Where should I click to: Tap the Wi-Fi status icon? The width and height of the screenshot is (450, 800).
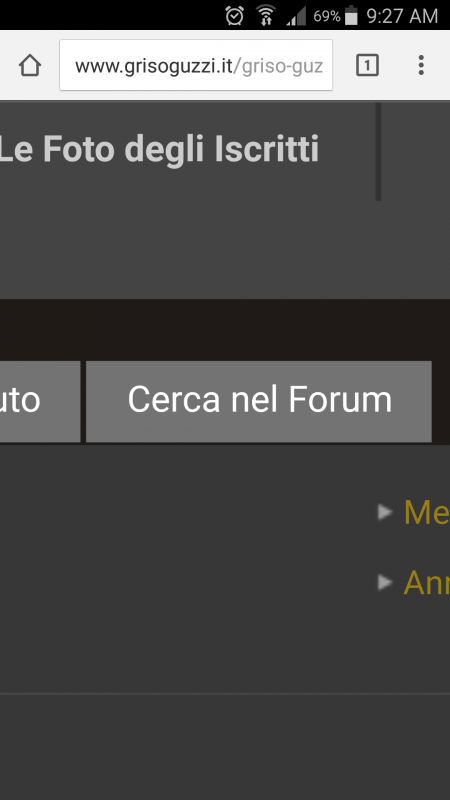click(x=265, y=16)
